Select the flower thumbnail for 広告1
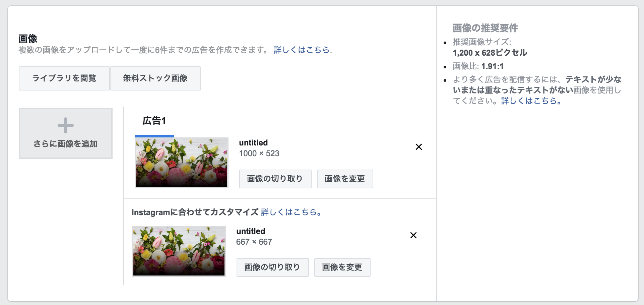 (x=182, y=163)
